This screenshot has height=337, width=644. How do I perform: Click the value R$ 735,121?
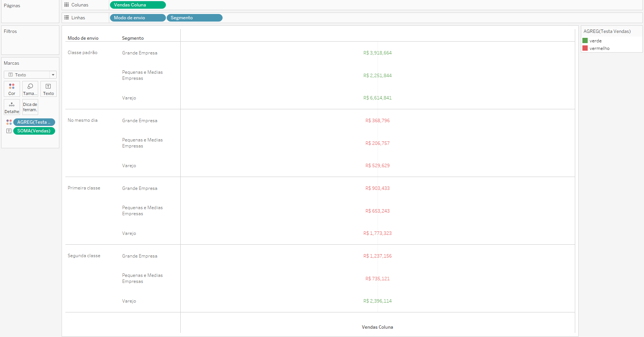(378, 279)
